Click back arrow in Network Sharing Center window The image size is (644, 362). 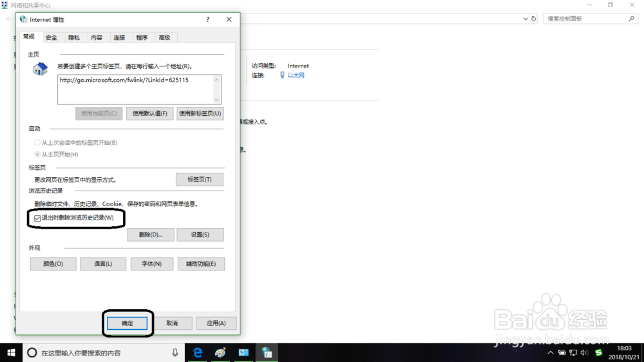9,19
